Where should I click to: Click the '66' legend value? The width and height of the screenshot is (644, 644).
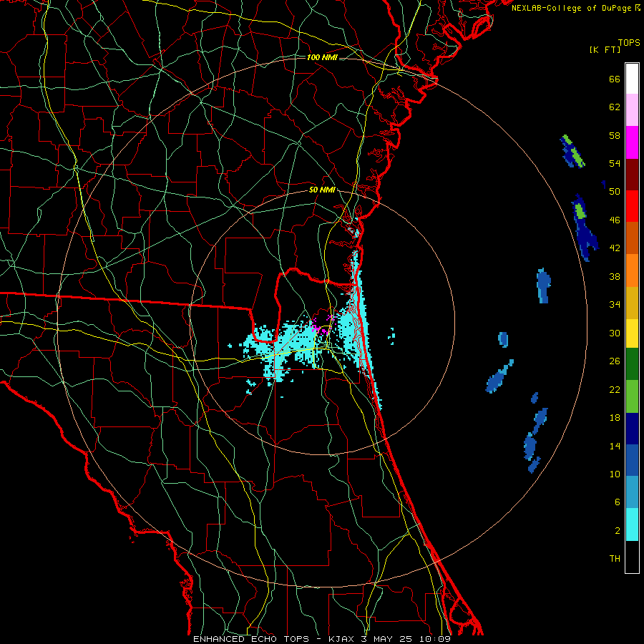point(615,79)
